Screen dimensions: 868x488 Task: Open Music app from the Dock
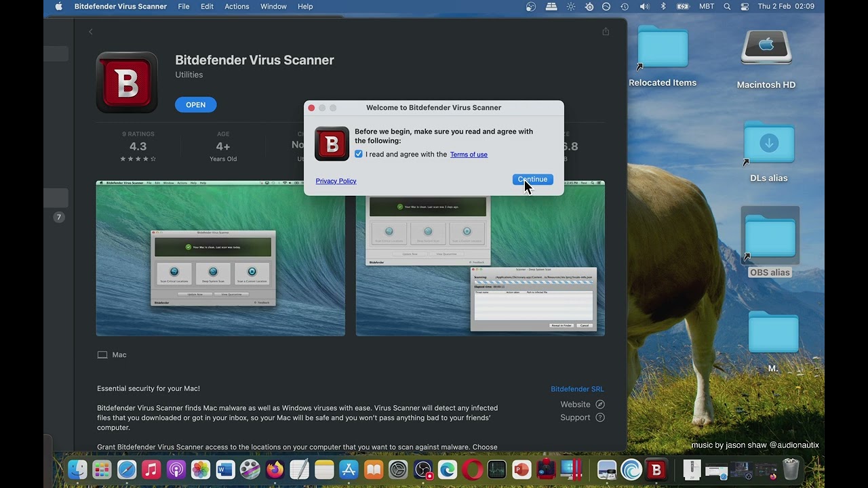151,469
